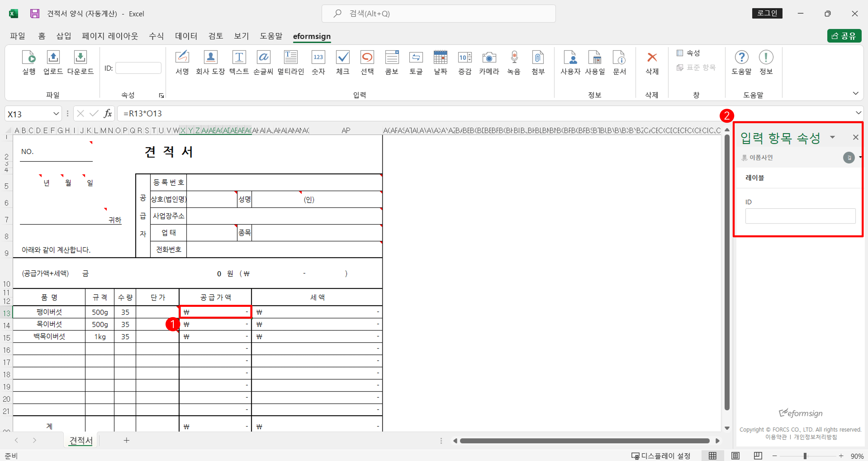Expand the Name Box dropdown

(x=56, y=114)
